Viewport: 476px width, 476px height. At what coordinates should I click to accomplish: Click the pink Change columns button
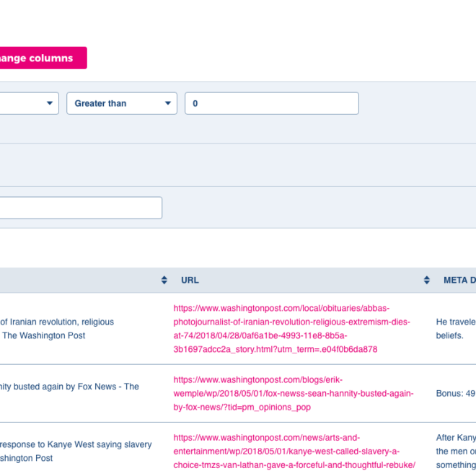click(x=40, y=58)
